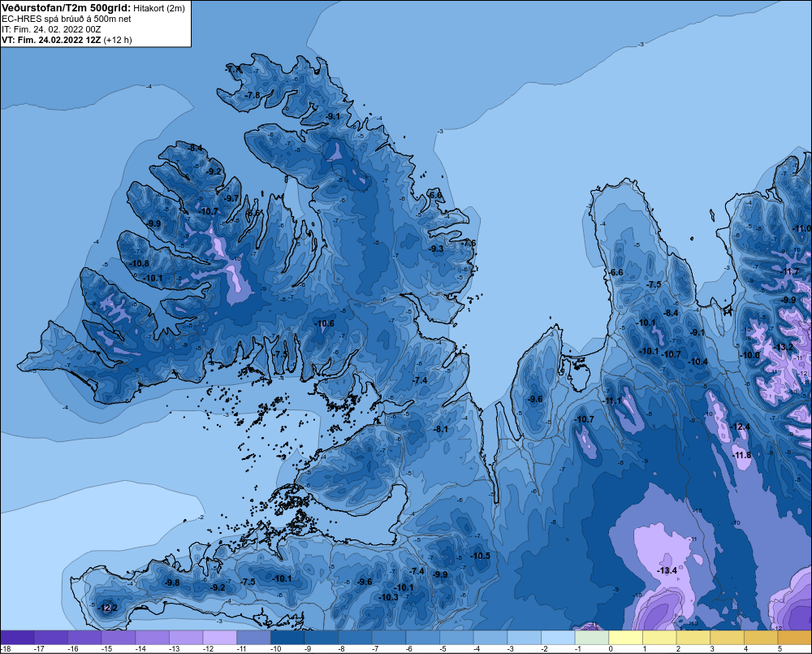Click the '0' legend label

pos(611,649)
